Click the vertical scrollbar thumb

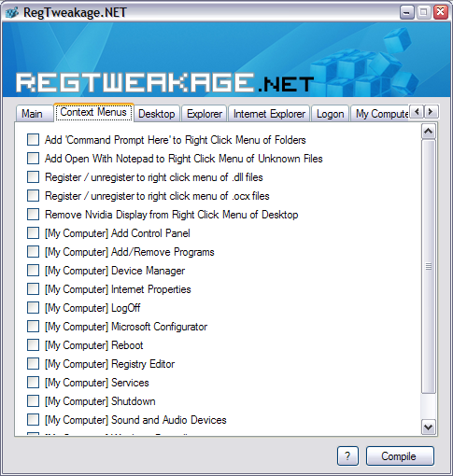429,266
